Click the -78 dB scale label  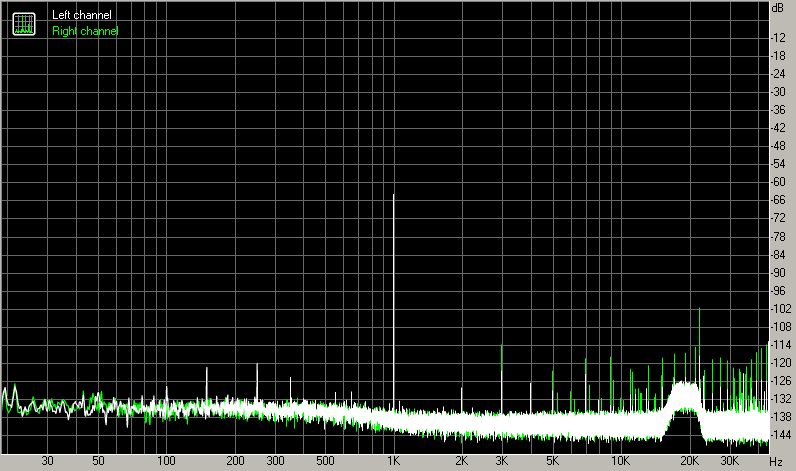778,237
